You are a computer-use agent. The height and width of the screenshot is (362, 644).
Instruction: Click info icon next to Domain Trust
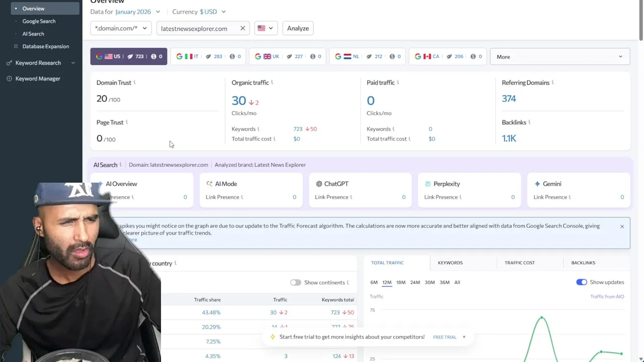(x=134, y=82)
